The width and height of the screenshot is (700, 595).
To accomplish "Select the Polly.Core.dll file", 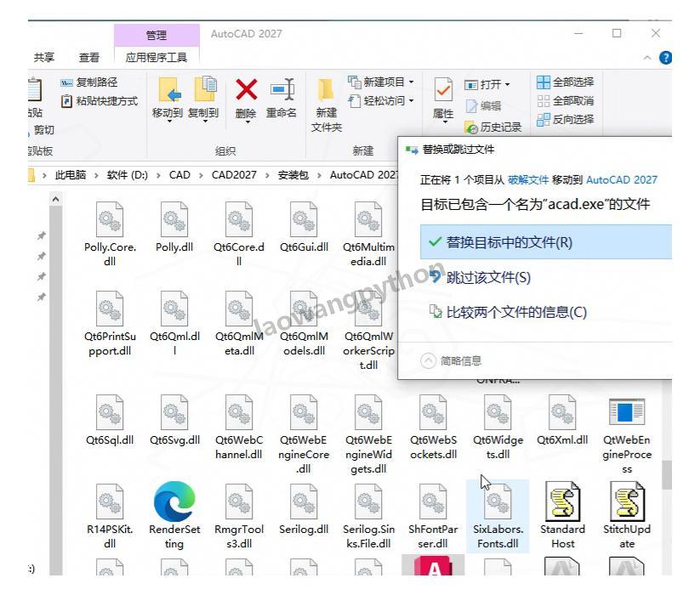I will coord(110,234).
